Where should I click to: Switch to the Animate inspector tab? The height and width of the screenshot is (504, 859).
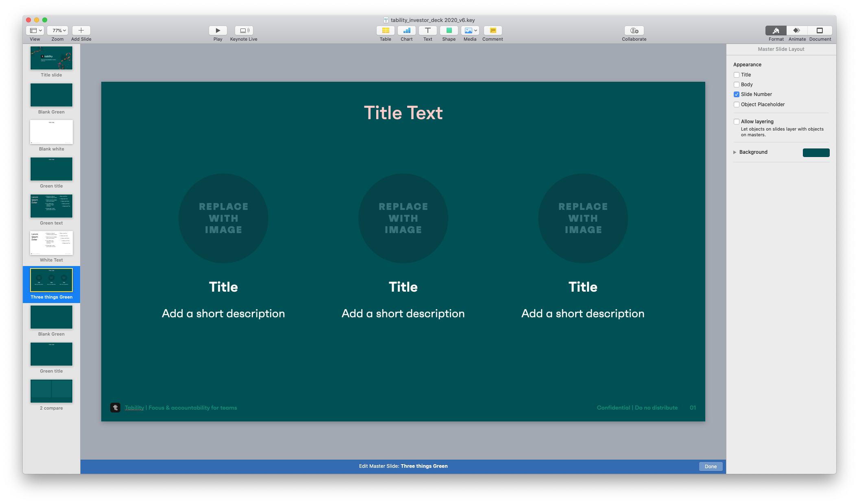point(797,31)
